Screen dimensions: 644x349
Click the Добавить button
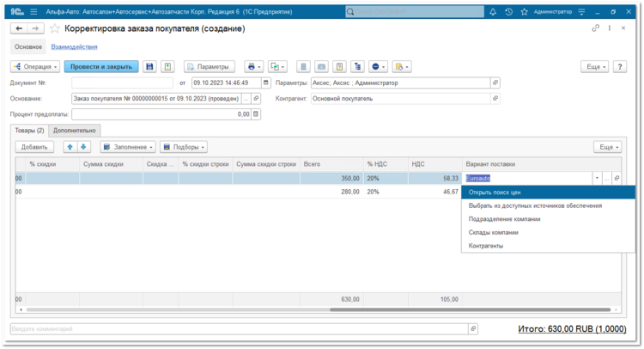point(34,147)
